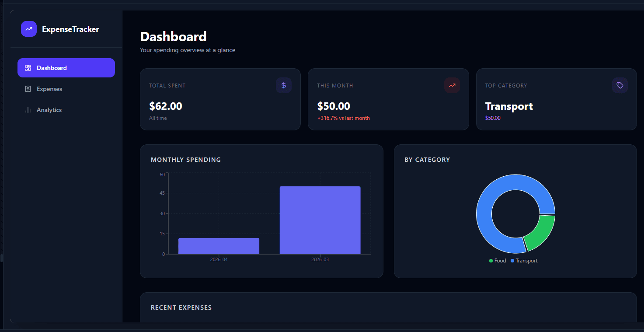Screen dimensions: 644x332
Task: Click the green Food legend dot
Action: (491, 261)
